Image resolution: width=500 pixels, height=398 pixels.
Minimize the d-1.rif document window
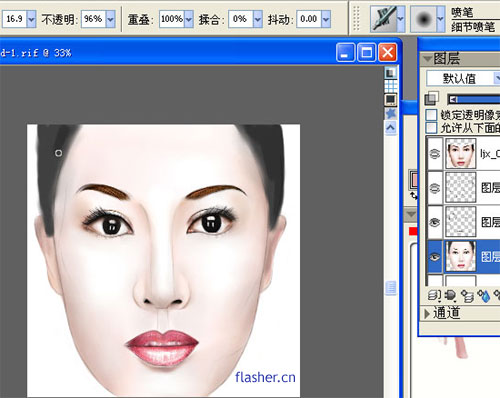click(x=345, y=52)
